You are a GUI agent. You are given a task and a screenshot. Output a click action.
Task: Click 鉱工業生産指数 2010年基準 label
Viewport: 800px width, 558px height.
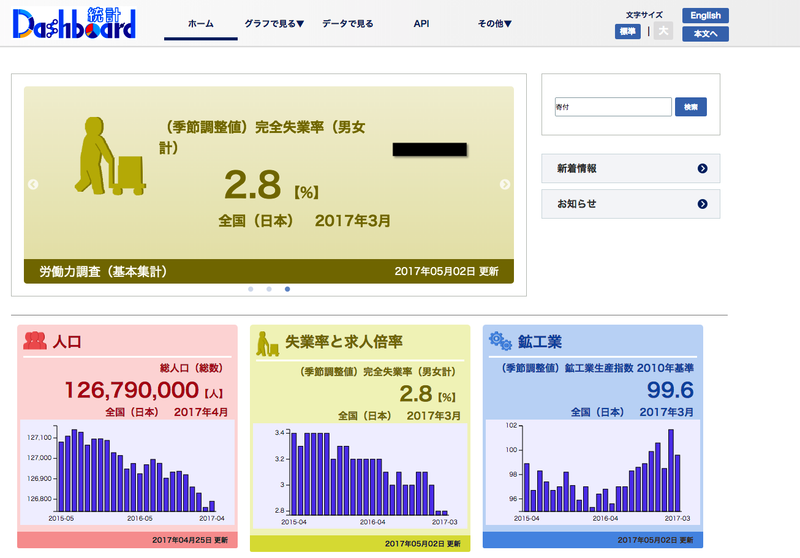[x=597, y=368]
